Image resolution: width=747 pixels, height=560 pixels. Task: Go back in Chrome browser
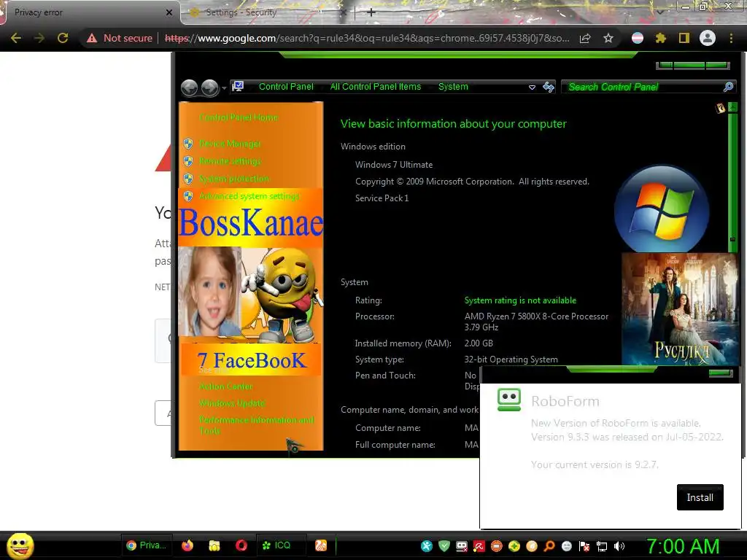click(x=16, y=38)
